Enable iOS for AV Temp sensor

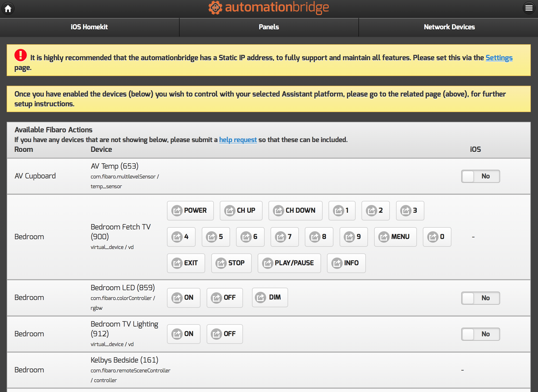pyautogui.click(x=480, y=176)
